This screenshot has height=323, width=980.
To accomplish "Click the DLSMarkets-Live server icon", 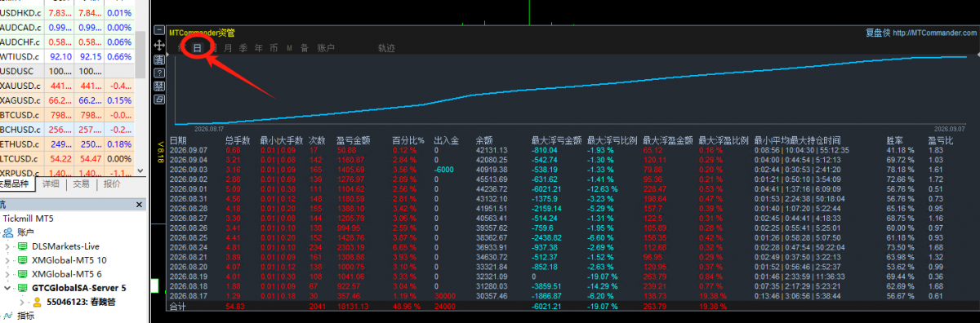I will tap(23, 246).
